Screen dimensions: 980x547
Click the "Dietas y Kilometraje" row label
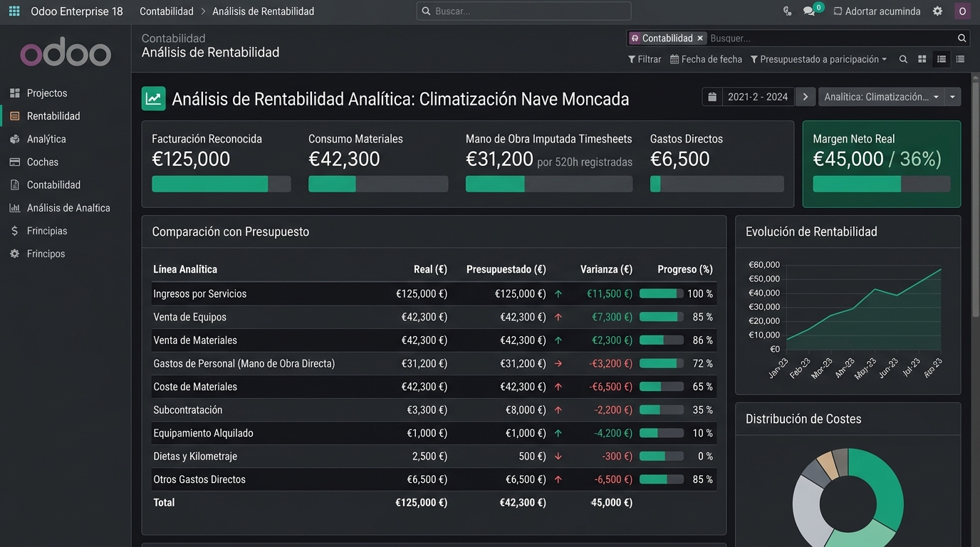[x=195, y=457]
